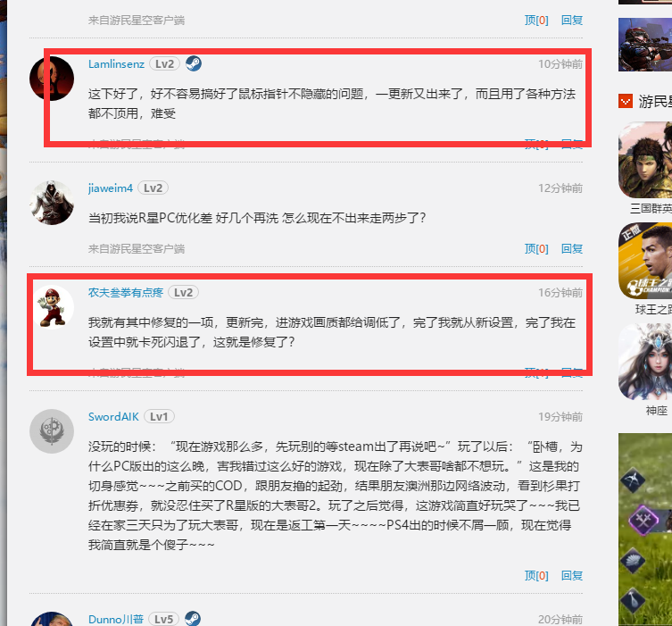Screen dimensions: 672x626
Task: Open the Dunno川普 username link
Action: coord(116,620)
